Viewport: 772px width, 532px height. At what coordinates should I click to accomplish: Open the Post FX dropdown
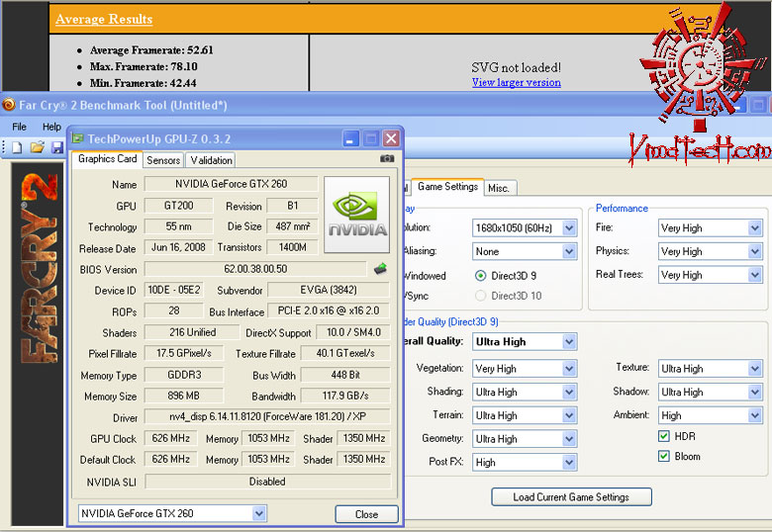(x=525, y=463)
